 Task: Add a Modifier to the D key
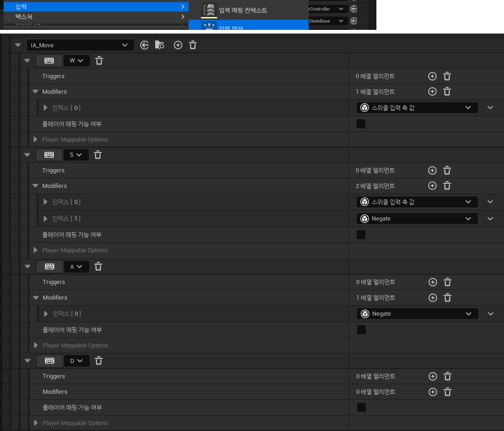pos(432,392)
